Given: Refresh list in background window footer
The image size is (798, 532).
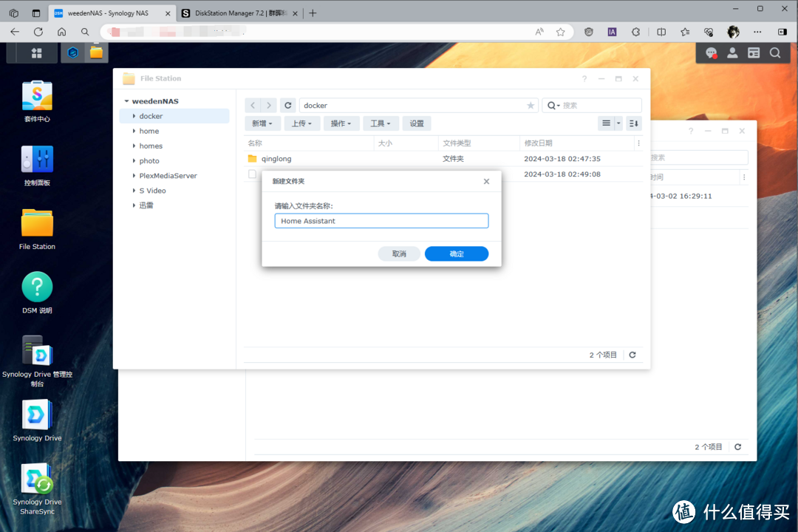Looking at the screenshot, I should (x=738, y=447).
